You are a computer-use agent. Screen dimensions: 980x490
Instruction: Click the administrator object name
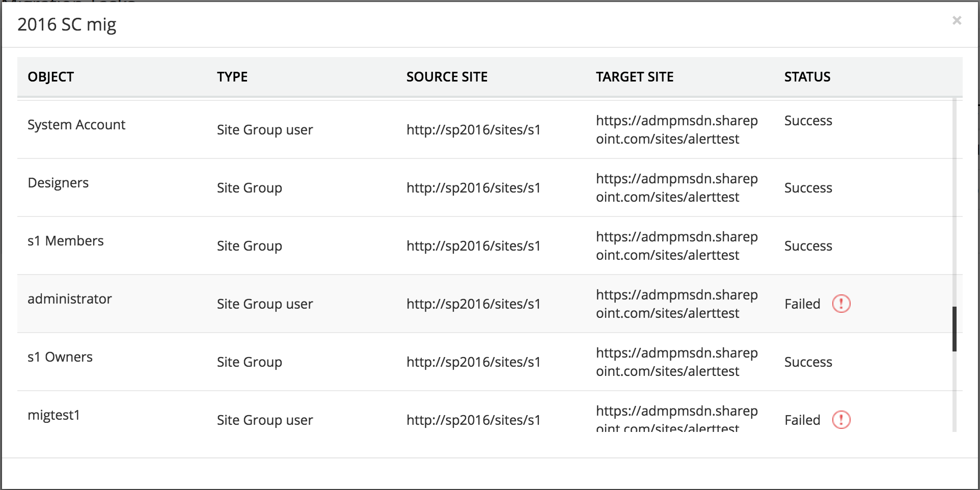(x=70, y=299)
